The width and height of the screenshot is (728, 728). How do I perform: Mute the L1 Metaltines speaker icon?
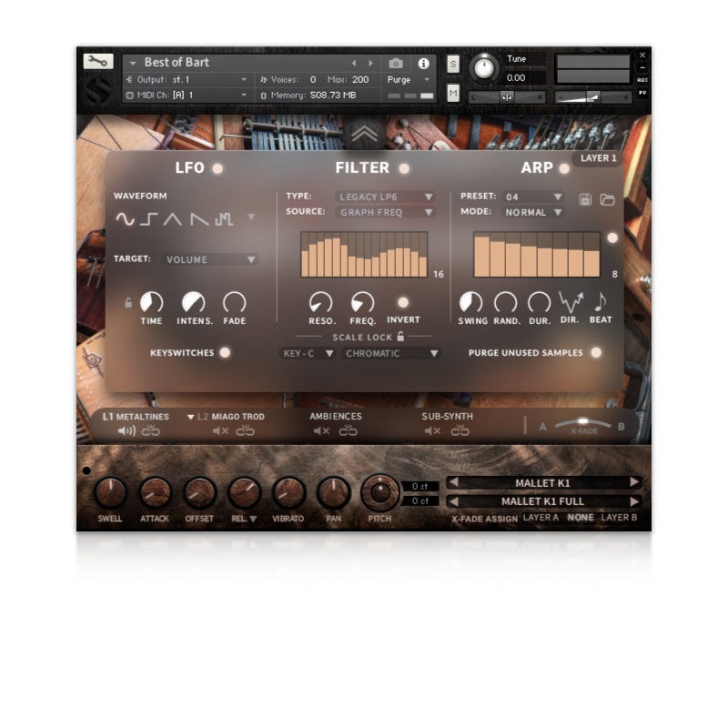(x=126, y=431)
